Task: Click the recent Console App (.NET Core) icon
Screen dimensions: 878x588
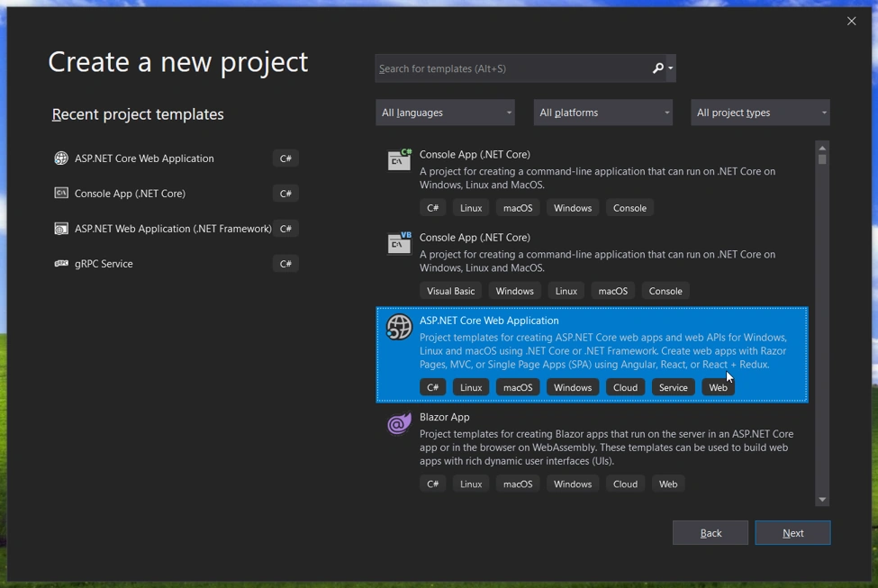Action: click(x=61, y=194)
